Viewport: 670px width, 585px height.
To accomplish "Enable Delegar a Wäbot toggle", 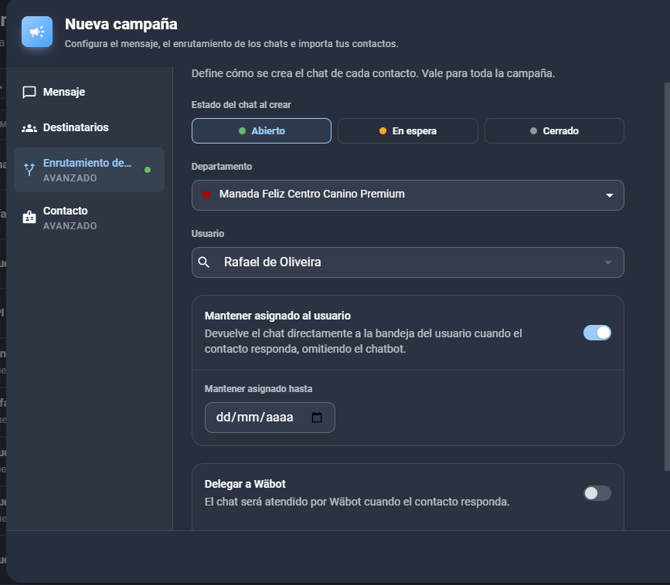I will 597,493.
